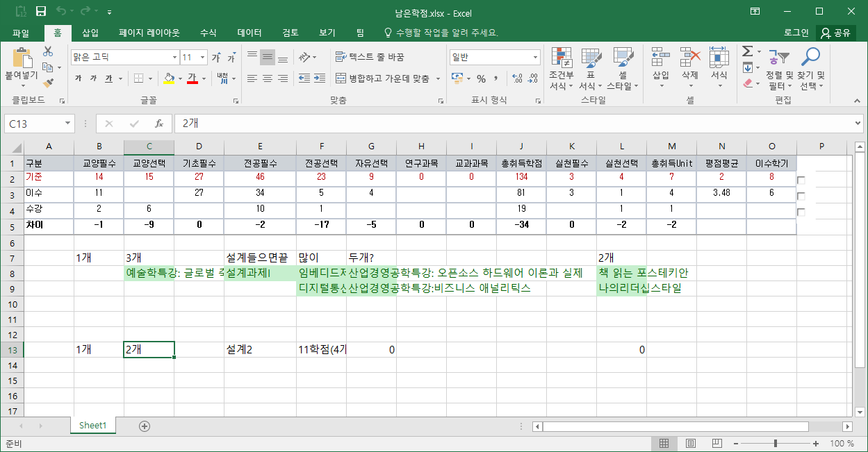The width and height of the screenshot is (868, 452).
Task: Open the Cell Styles (셀 스타일) dropdown
Action: (623, 69)
